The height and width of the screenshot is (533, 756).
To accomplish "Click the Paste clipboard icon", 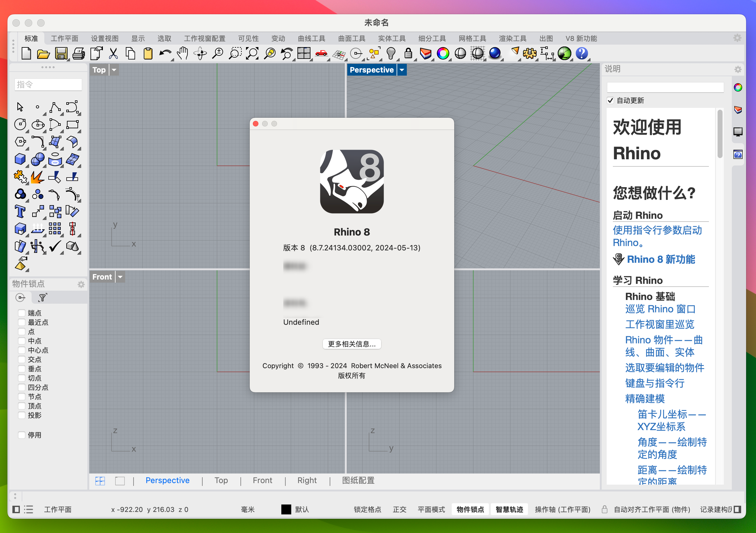I will tap(148, 53).
